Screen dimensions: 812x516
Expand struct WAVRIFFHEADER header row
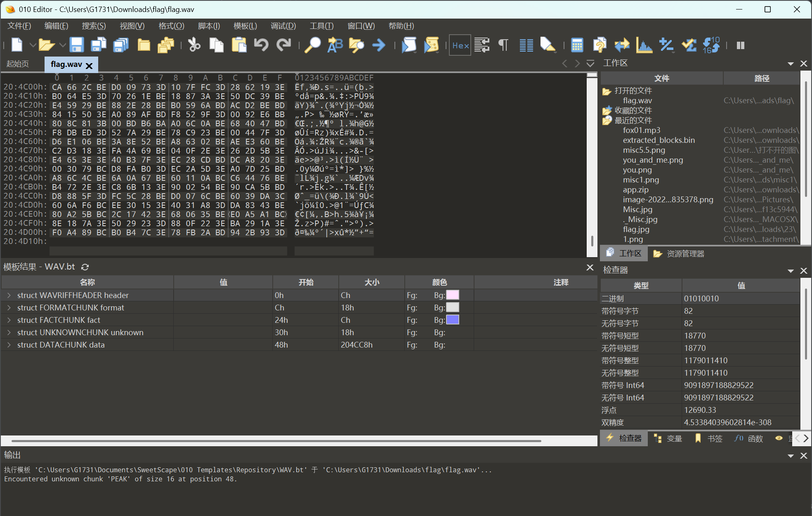pos(9,295)
